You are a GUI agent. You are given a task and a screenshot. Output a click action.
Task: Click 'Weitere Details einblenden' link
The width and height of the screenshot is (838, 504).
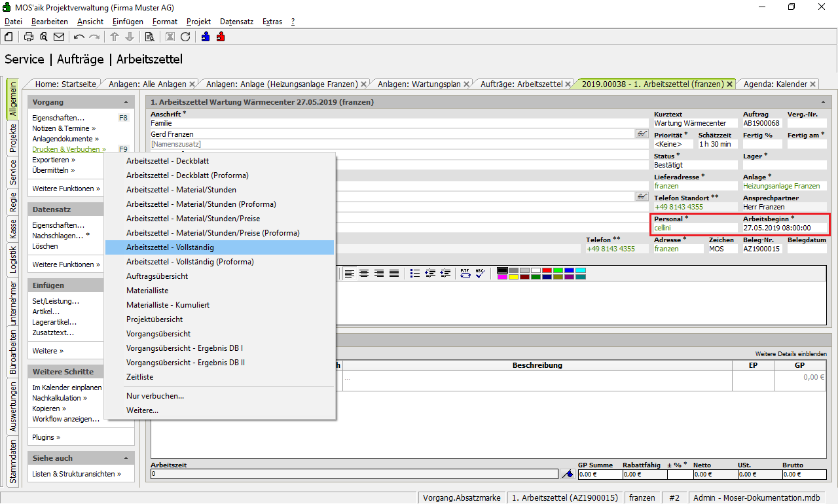(x=790, y=354)
